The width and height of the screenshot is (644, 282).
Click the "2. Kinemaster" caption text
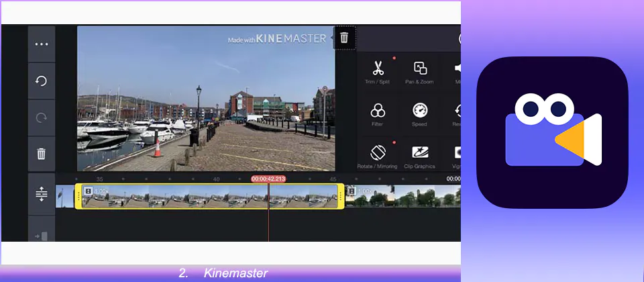pos(223,273)
